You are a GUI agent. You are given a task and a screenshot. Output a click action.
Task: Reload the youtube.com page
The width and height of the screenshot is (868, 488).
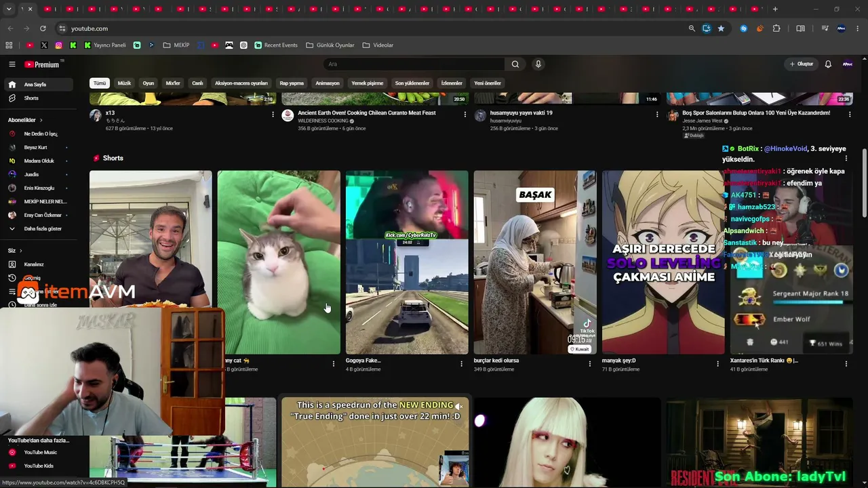point(43,28)
